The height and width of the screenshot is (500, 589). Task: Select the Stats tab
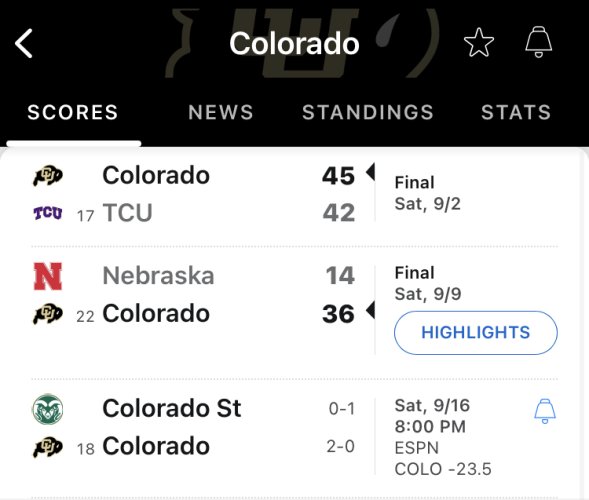516,112
